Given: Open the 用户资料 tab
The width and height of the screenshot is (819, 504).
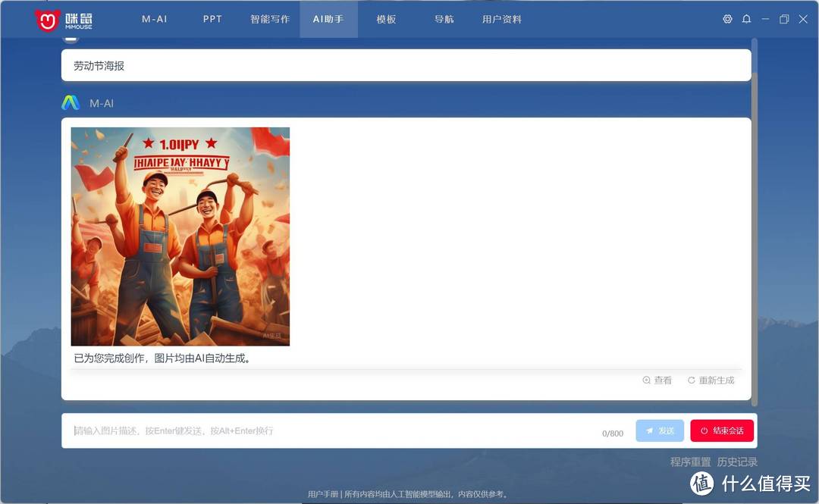Looking at the screenshot, I should point(502,19).
